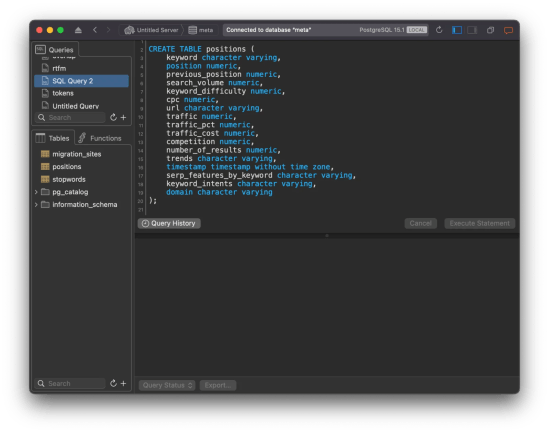Open the Query Status dropdown
Image resolution: width=549 pixels, height=433 pixels.
(167, 385)
